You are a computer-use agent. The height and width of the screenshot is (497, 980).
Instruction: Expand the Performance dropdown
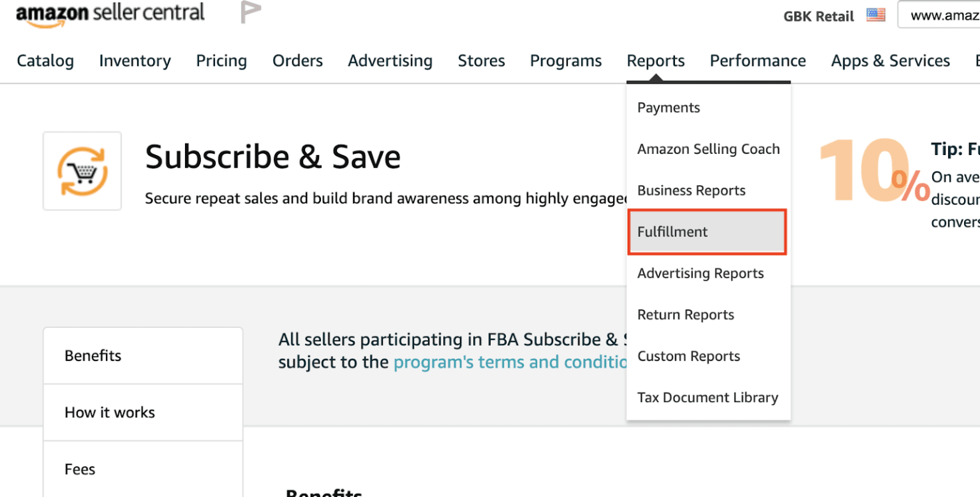tap(757, 61)
